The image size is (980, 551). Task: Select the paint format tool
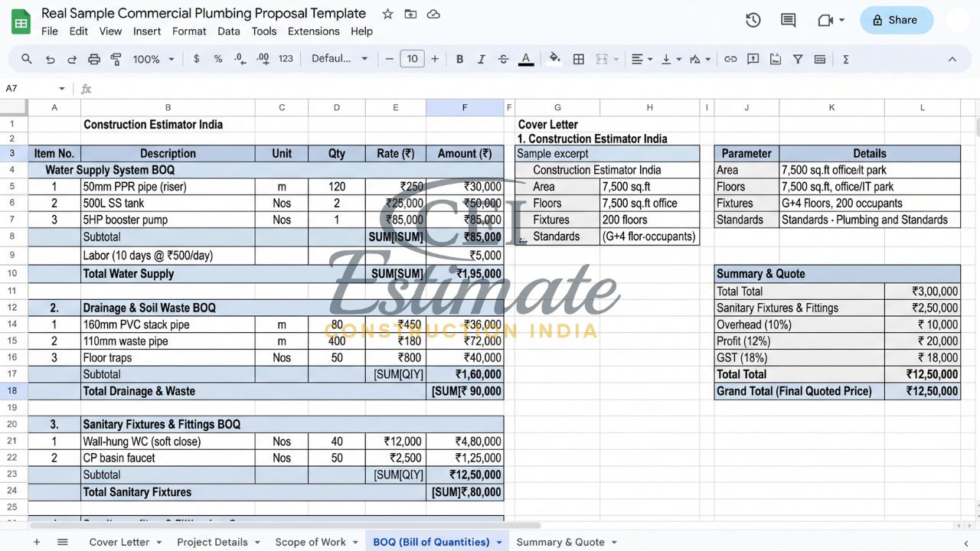point(116,58)
